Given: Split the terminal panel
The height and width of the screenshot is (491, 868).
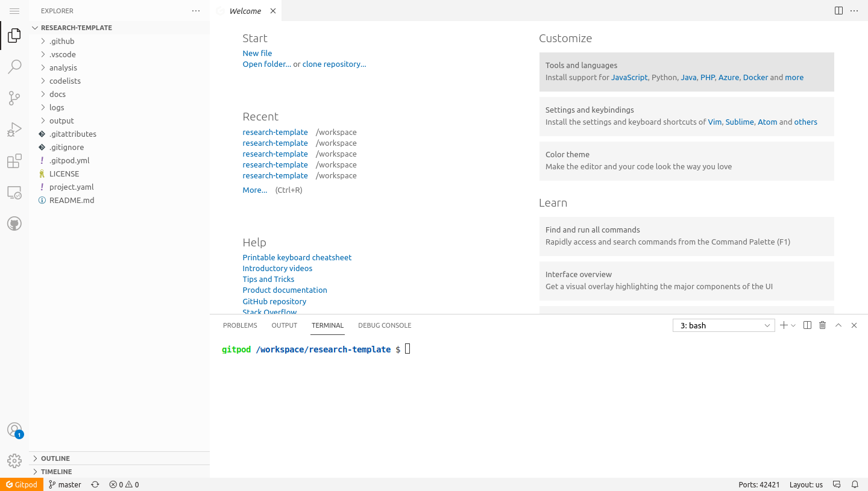Looking at the screenshot, I should (808, 325).
